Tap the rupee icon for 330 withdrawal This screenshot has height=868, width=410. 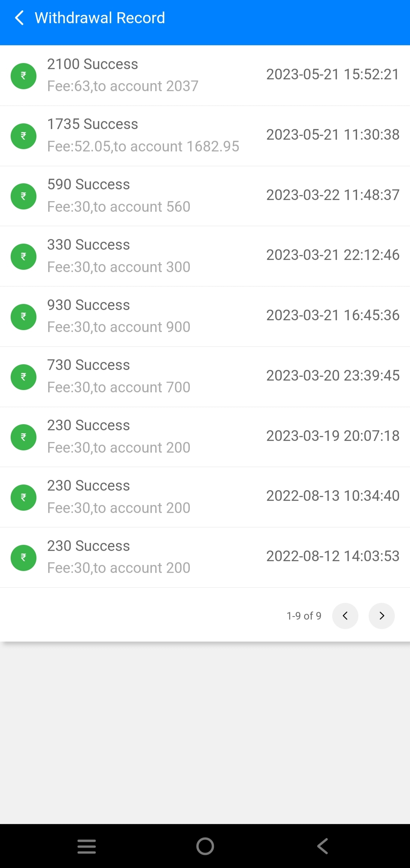point(24,256)
